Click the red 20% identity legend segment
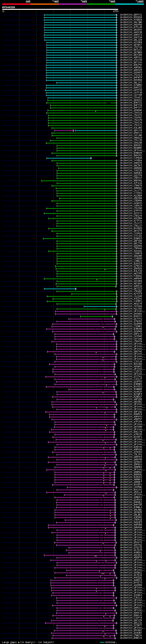 [x=16, y=4]
